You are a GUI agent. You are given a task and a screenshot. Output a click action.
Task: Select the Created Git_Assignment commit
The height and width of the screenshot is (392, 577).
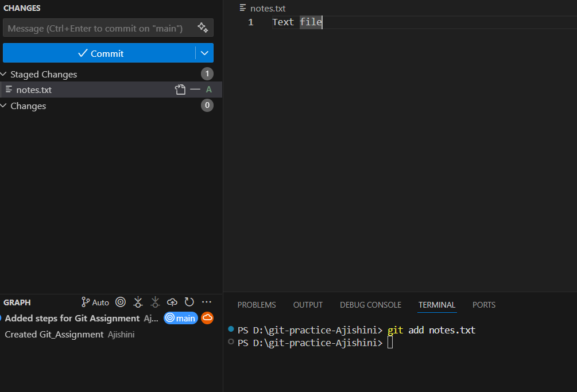point(54,334)
